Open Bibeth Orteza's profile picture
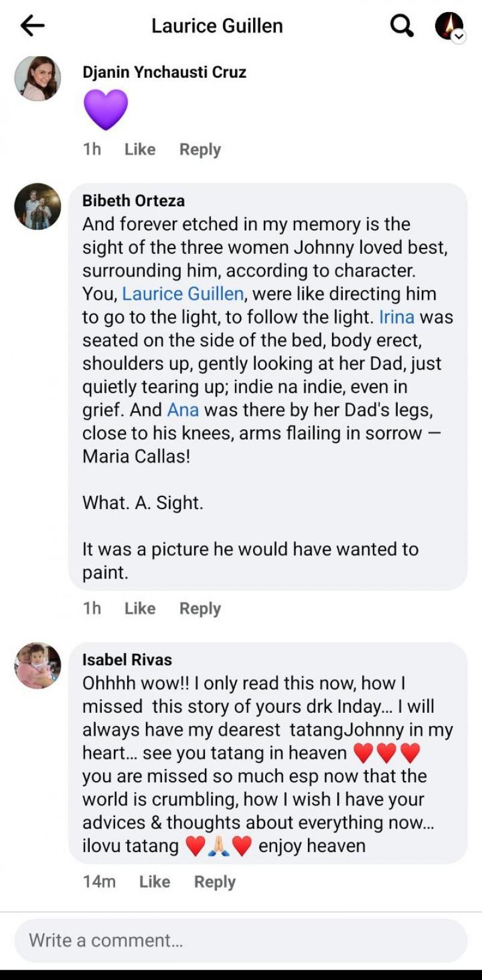Viewport: 482px width, 980px height. 38,206
